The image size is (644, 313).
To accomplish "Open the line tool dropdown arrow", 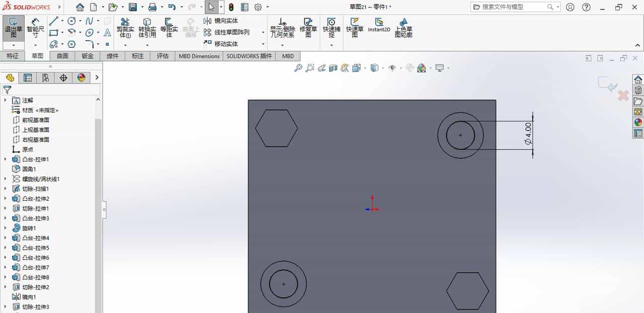I will coord(62,21).
